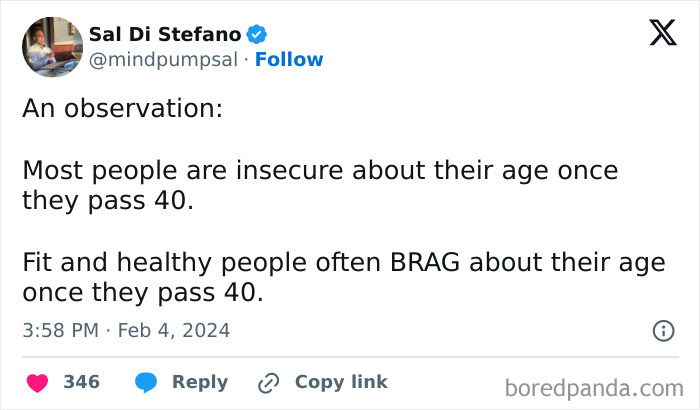The width and height of the screenshot is (700, 410).
Task: View the 346 likes count
Action: [x=82, y=382]
